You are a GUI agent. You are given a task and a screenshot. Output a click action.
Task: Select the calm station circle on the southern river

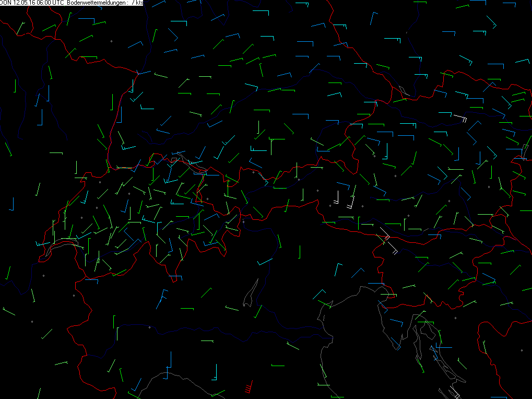point(149,327)
